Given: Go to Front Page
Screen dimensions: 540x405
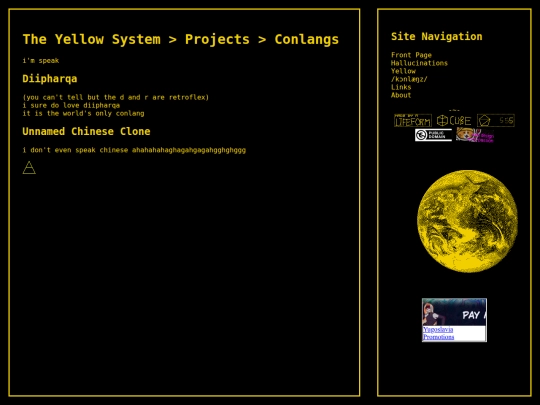Looking at the screenshot, I should click(411, 55).
